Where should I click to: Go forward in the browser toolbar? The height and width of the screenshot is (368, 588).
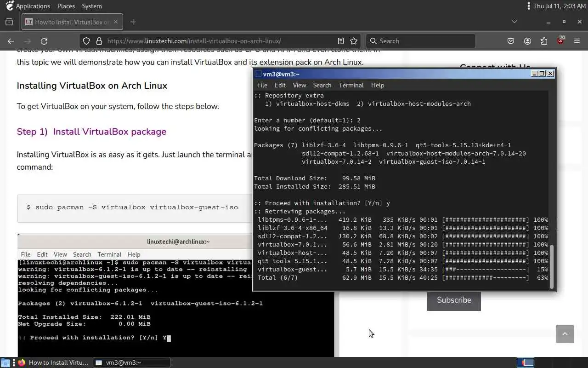coord(28,41)
